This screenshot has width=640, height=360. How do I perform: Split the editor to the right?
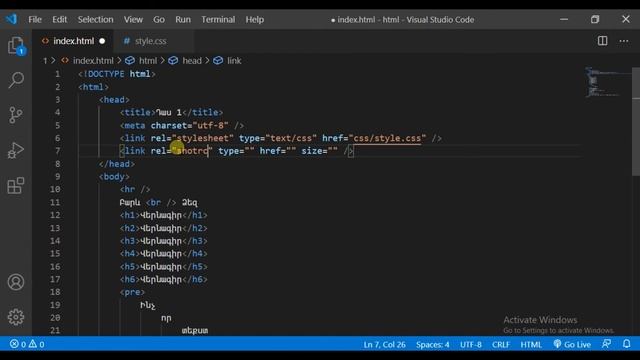click(602, 41)
